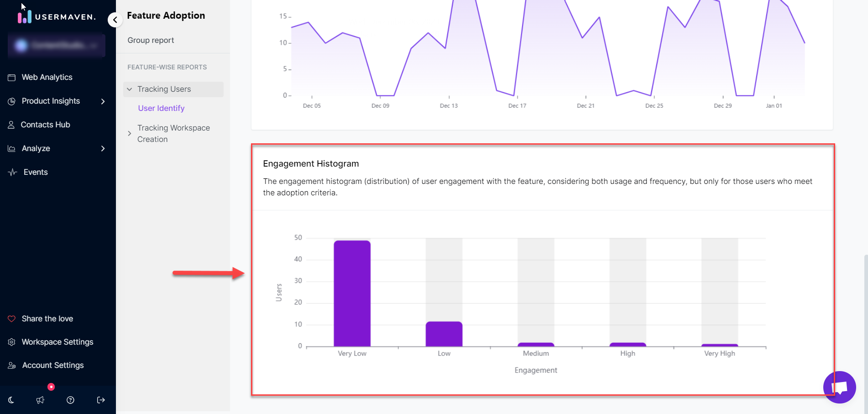Toggle dark mode with the moon icon
Viewport: 868px width, 414px height.
pyautogui.click(x=10, y=400)
